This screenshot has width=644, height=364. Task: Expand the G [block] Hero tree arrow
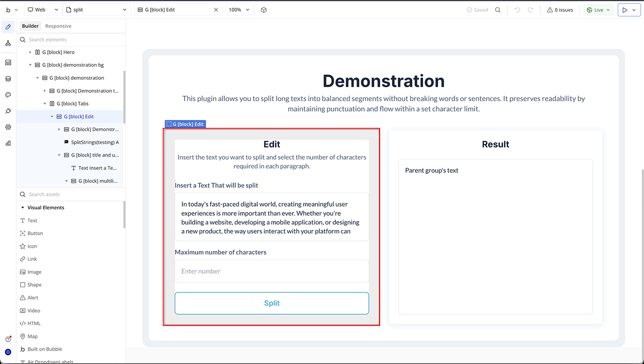point(30,52)
